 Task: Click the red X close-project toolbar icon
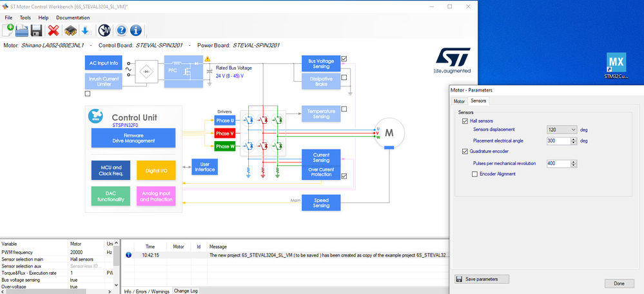(54, 30)
